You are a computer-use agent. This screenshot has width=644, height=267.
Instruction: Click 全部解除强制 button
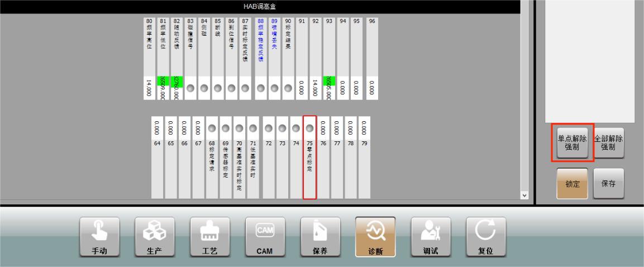click(608, 142)
